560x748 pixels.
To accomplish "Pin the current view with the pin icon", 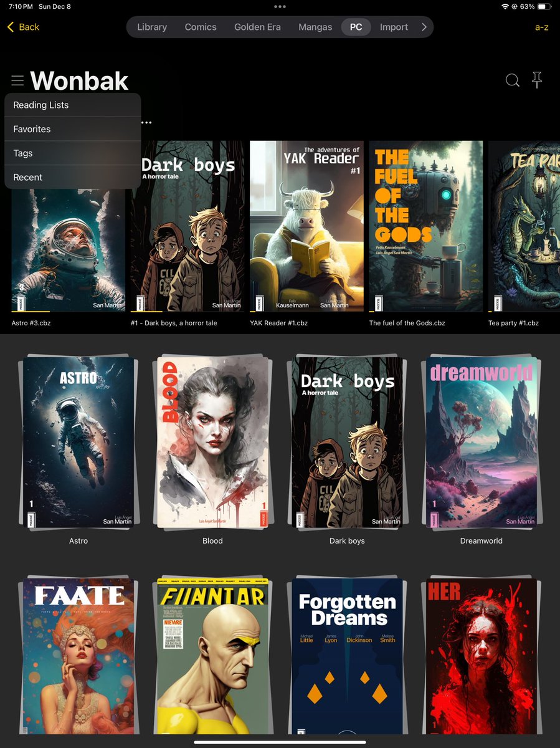I will pos(536,80).
